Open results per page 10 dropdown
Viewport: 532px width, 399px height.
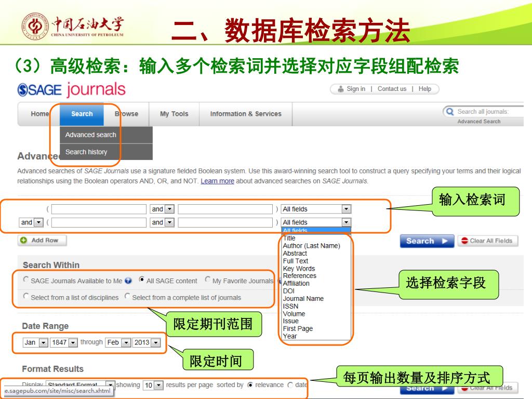pos(153,385)
